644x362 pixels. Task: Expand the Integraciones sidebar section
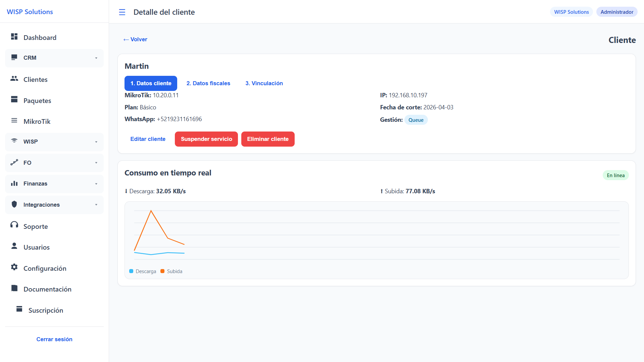pos(54,204)
